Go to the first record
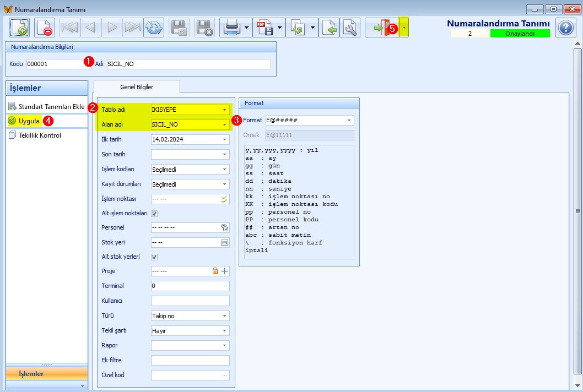 point(69,28)
